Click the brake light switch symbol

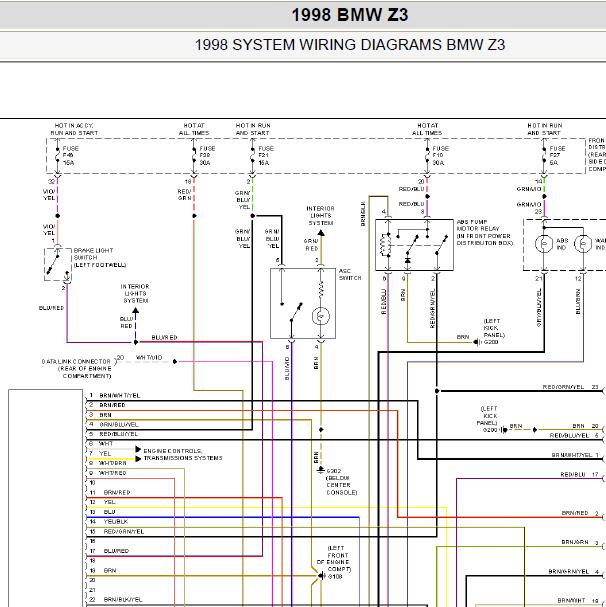click(58, 264)
